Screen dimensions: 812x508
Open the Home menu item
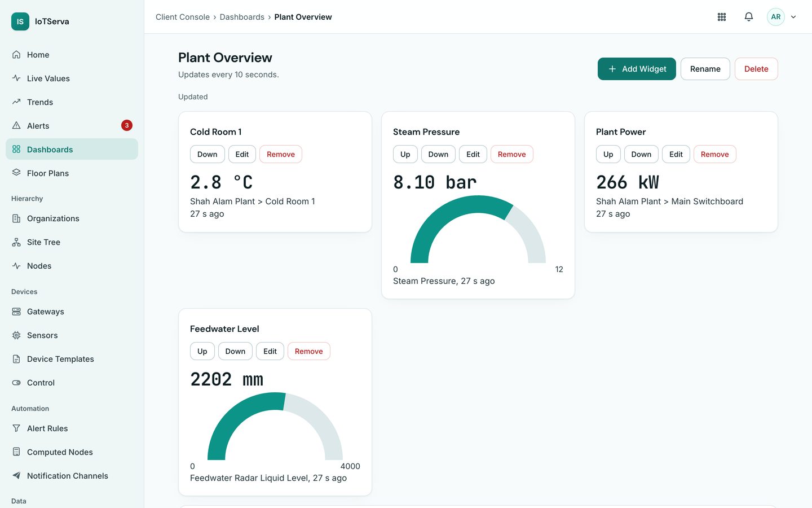[x=72, y=55]
